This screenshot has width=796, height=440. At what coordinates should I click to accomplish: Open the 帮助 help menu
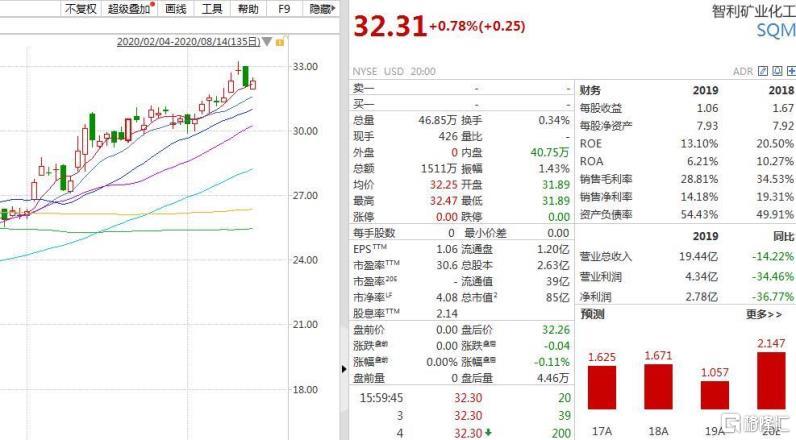(248, 9)
